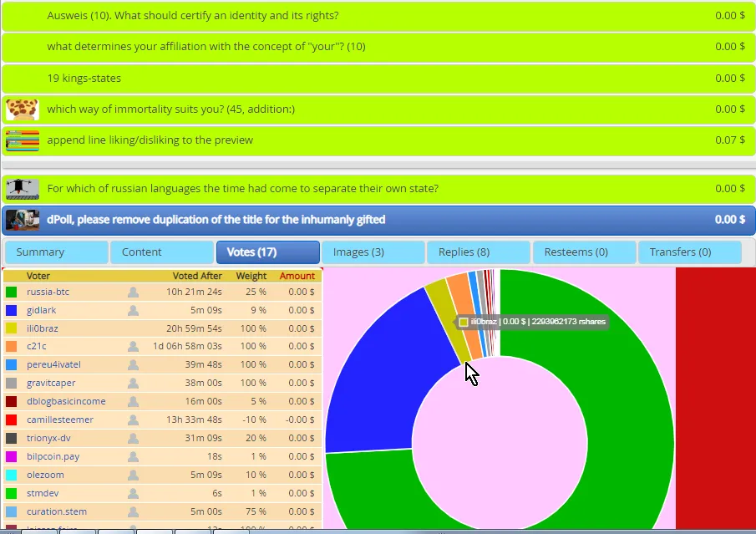Open post 'Ausweis (10). What should certify an identity'
Viewport: 756px width, 534px height.
[x=378, y=16]
